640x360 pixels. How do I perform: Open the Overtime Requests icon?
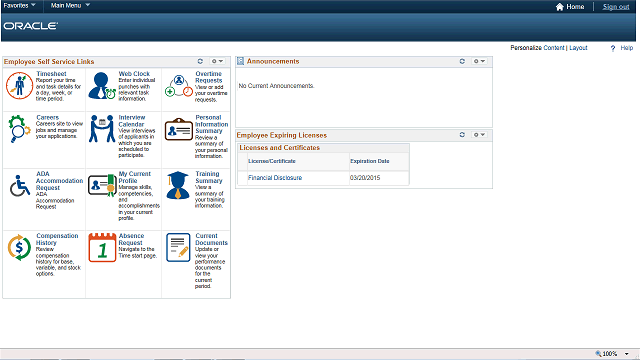(x=179, y=86)
